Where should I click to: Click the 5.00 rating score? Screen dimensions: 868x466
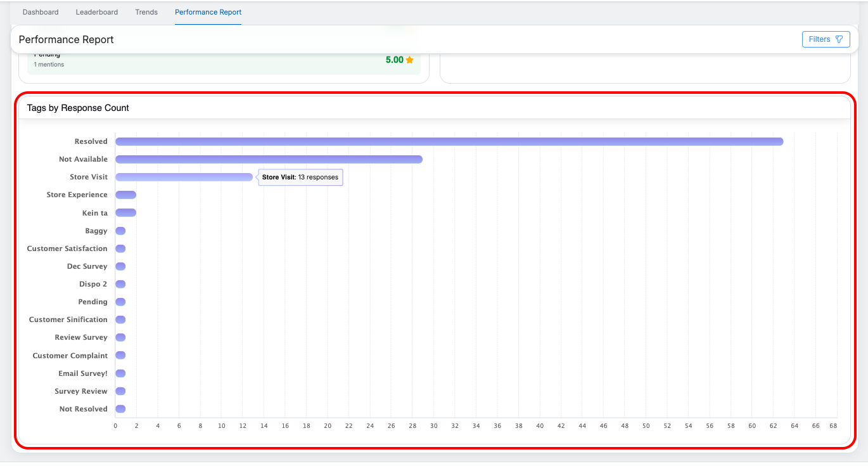tap(394, 60)
